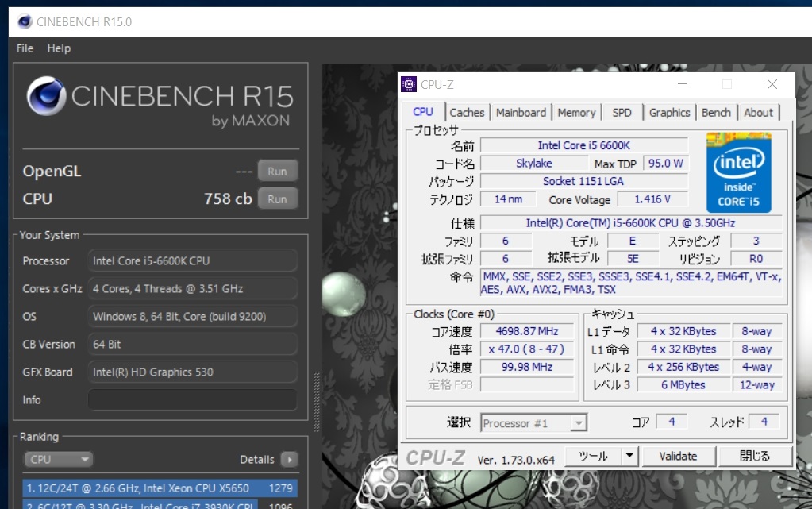Switch to the Memory tab in CPU-Z
The height and width of the screenshot is (509, 812).
coord(576,113)
